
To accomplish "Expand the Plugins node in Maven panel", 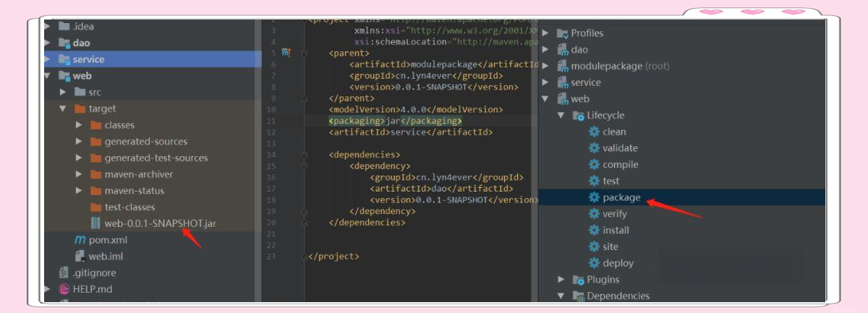I will [561, 280].
